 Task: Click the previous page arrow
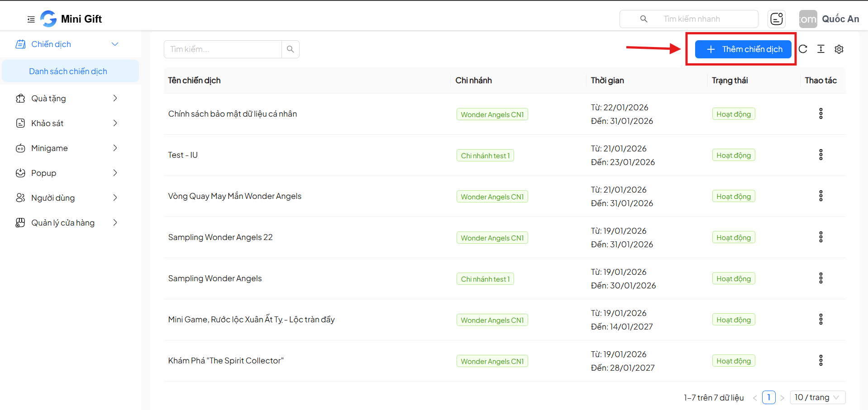pos(755,398)
